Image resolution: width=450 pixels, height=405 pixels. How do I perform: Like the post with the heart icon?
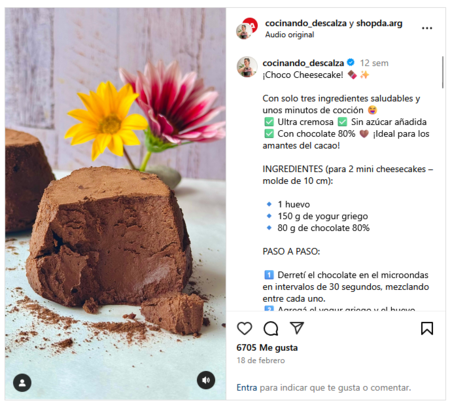coord(244,328)
